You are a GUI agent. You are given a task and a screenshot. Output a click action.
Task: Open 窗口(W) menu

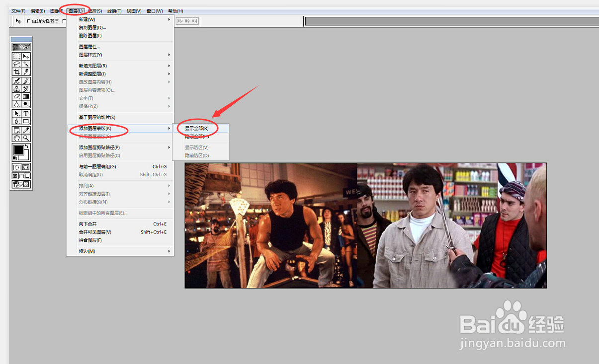coord(155,11)
